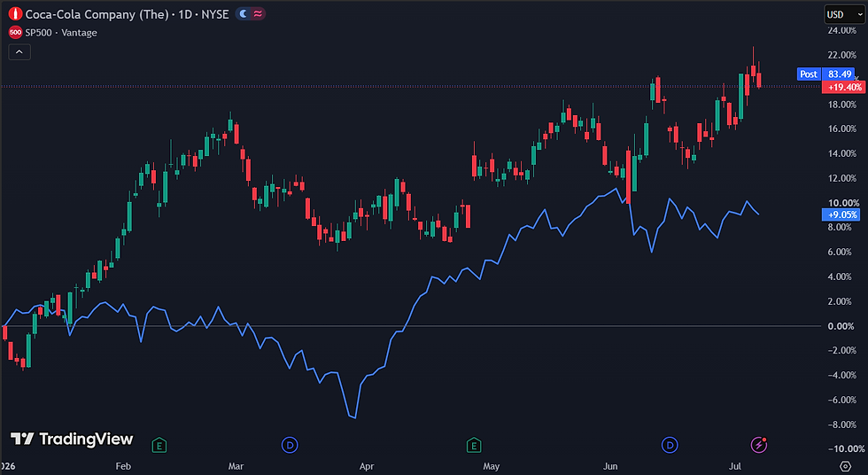
Task: Click the May time axis label
Action: coord(491,466)
